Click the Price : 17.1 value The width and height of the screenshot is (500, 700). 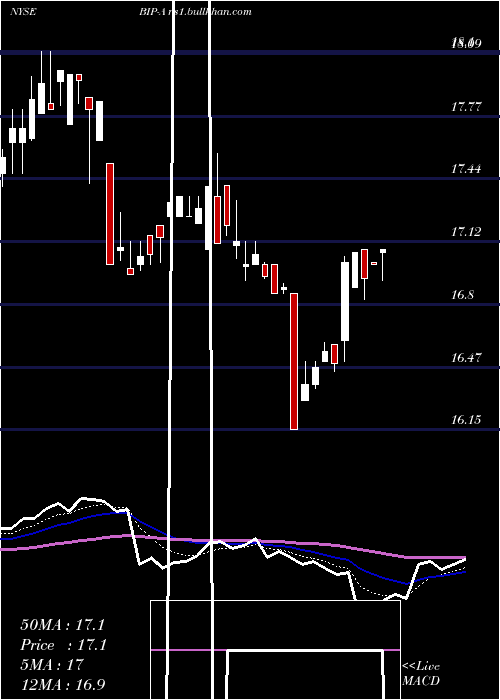[x=63, y=645]
